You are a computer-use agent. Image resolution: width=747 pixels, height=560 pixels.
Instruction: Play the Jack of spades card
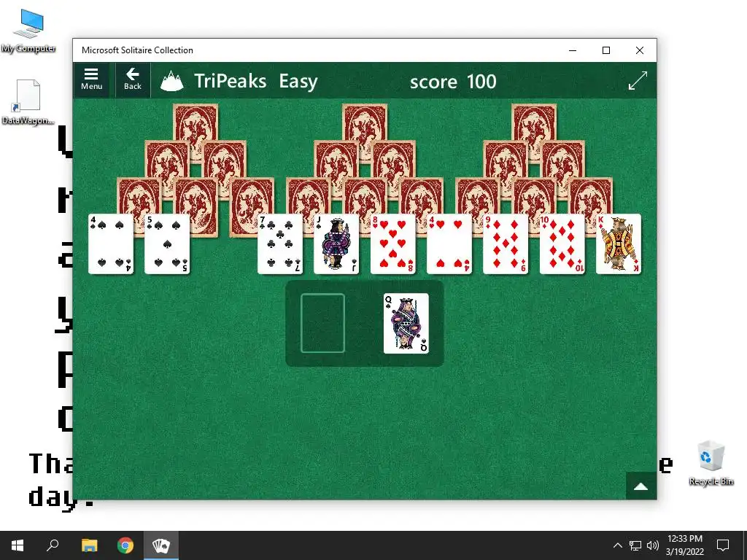pyautogui.click(x=336, y=244)
